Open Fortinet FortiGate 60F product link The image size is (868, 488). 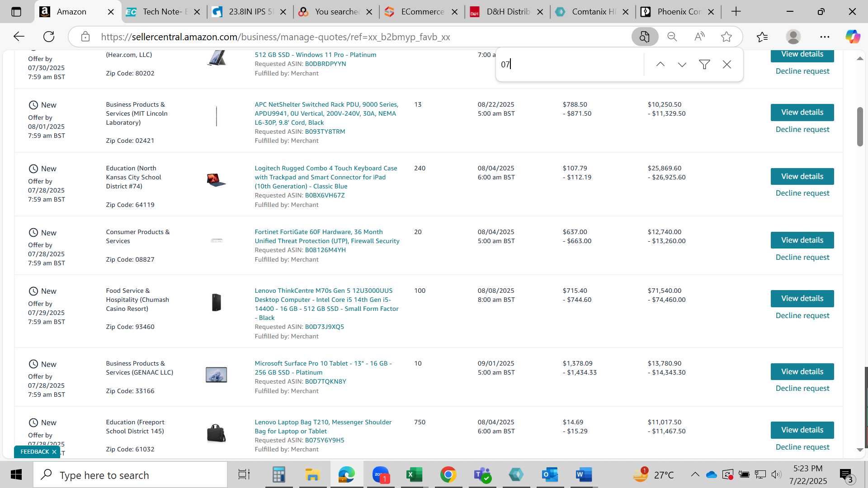pyautogui.click(x=327, y=236)
